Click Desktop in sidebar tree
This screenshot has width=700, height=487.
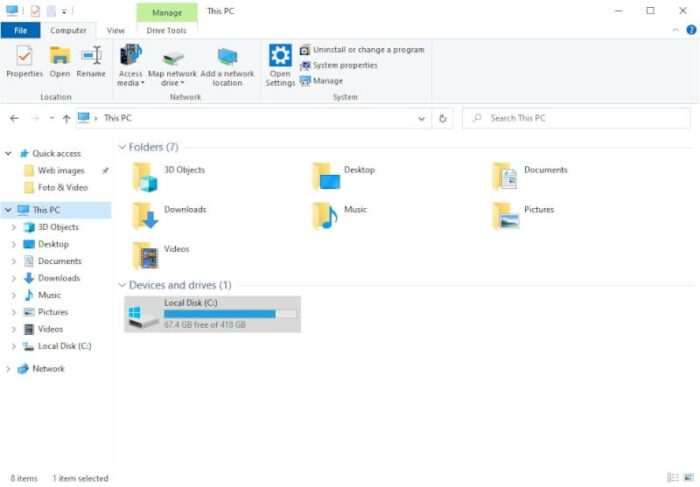coord(54,244)
